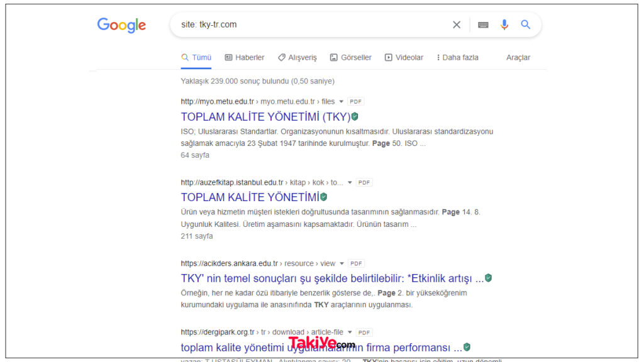Run search with the magnifier icon

(x=525, y=25)
